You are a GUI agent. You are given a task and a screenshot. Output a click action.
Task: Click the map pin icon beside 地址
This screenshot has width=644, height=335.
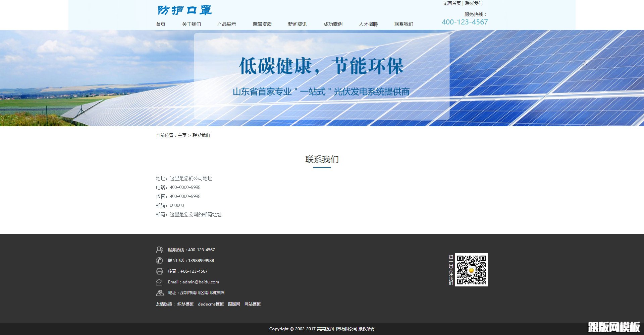(159, 292)
